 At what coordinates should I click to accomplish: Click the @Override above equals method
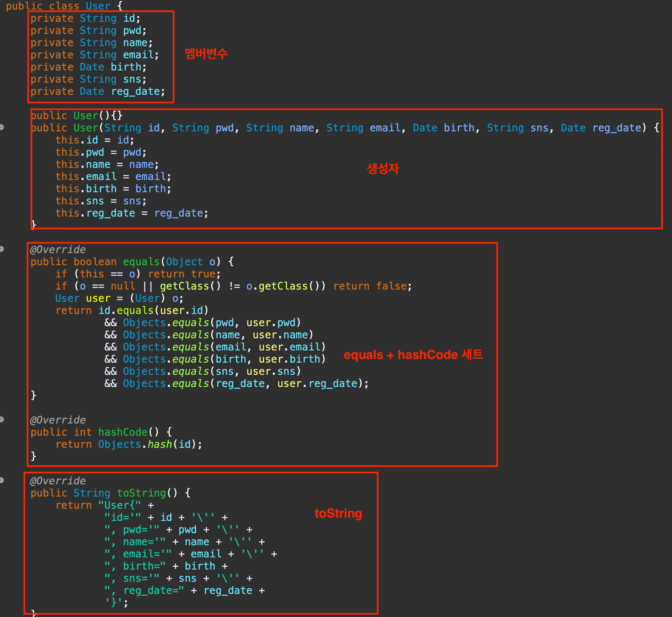point(58,250)
